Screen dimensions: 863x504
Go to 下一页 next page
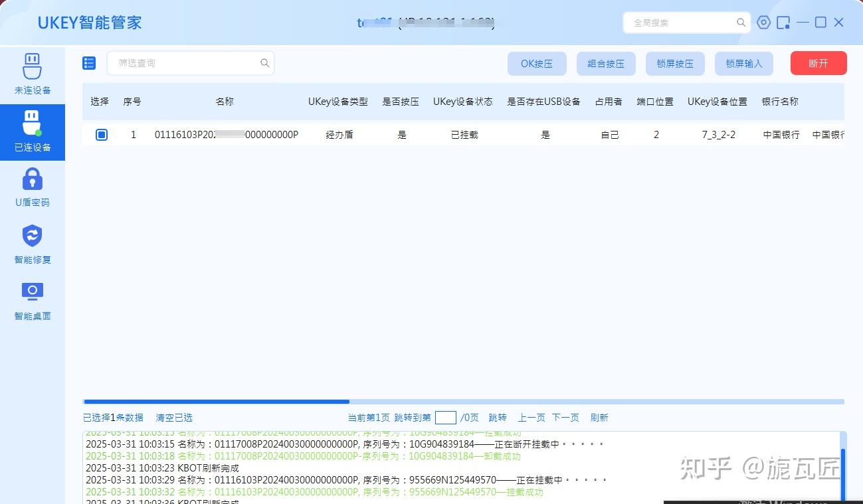(x=565, y=417)
